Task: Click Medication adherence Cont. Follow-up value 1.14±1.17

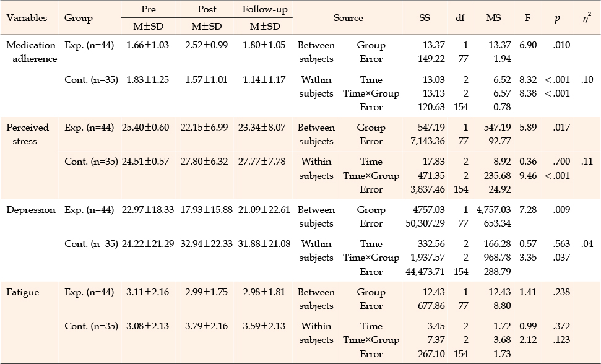Action: pyautogui.click(x=264, y=80)
